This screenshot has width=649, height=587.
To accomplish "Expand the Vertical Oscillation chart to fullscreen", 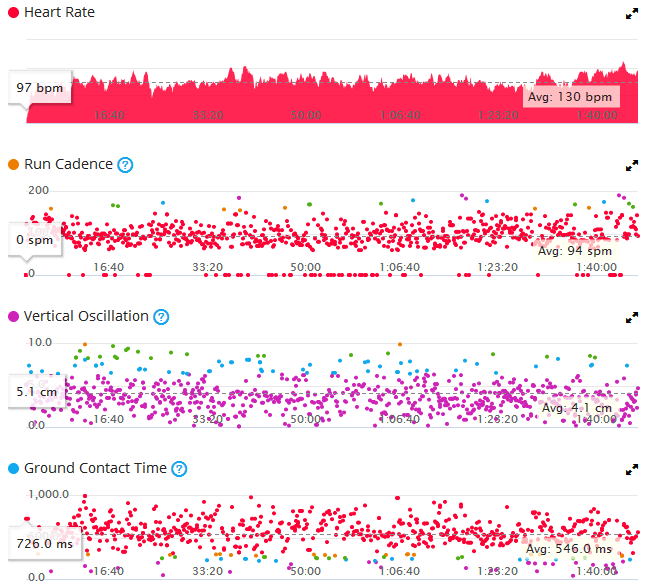I will pyautogui.click(x=632, y=318).
